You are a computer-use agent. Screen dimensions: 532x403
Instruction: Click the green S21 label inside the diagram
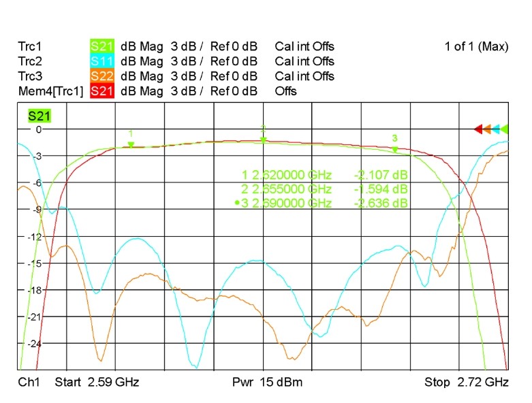[x=39, y=117]
